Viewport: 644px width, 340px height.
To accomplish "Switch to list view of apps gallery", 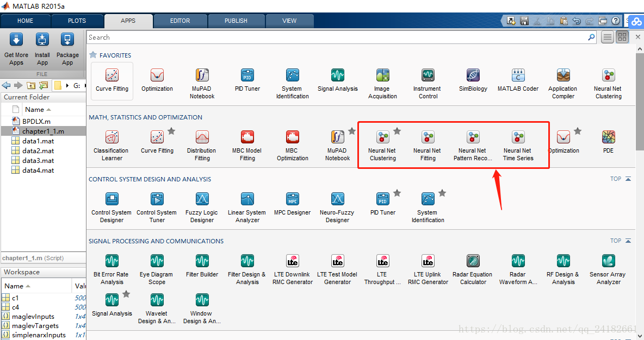I will [x=608, y=37].
